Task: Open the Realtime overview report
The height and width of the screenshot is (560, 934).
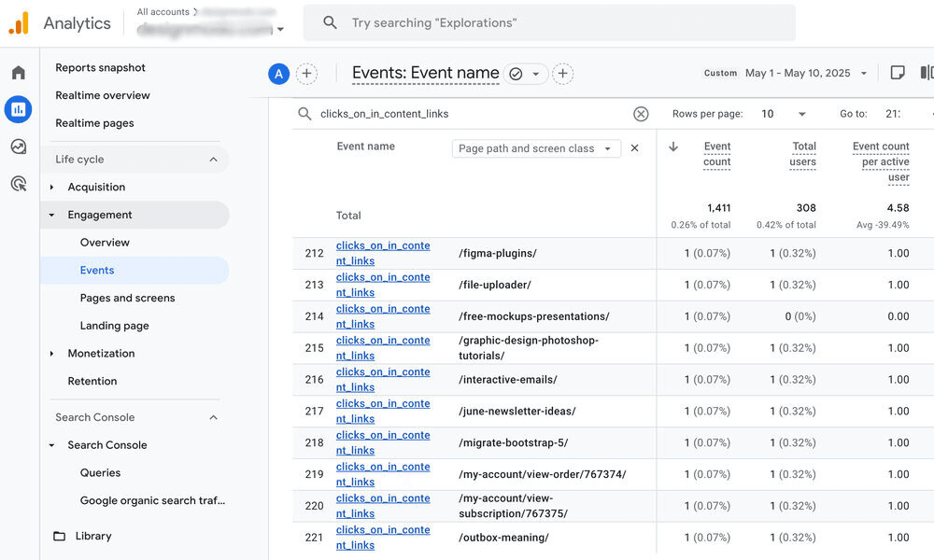Action: (102, 95)
